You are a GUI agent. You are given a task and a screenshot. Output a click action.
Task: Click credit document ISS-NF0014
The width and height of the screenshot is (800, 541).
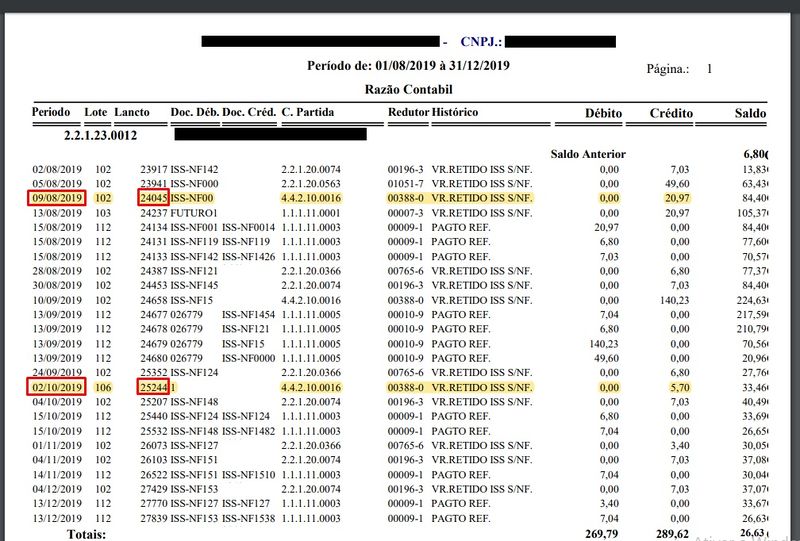[x=248, y=227]
